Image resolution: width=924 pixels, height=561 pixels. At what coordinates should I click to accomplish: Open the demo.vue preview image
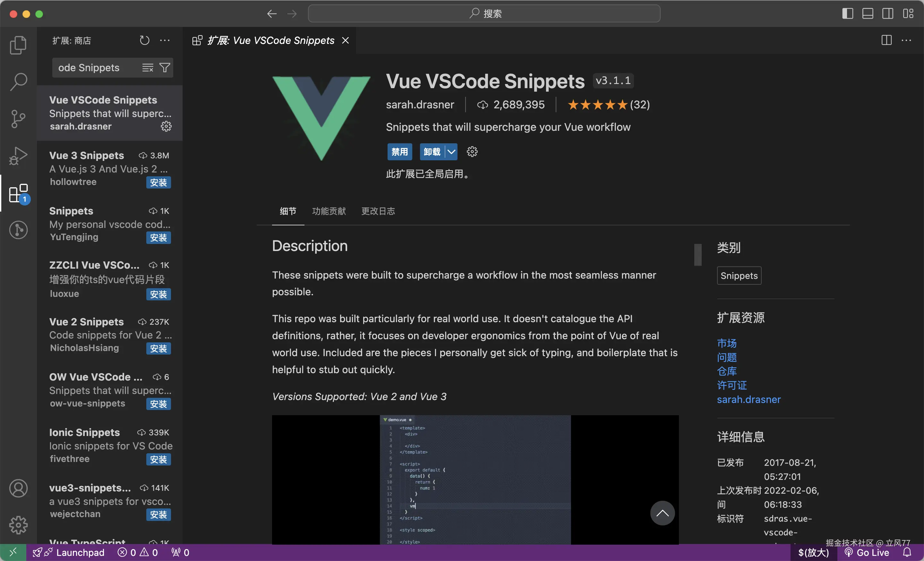click(475, 480)
